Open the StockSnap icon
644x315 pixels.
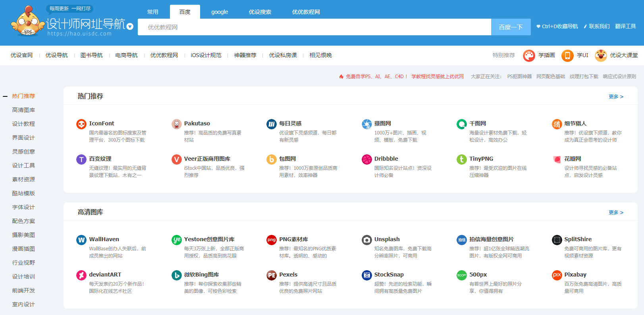point(366,275)
